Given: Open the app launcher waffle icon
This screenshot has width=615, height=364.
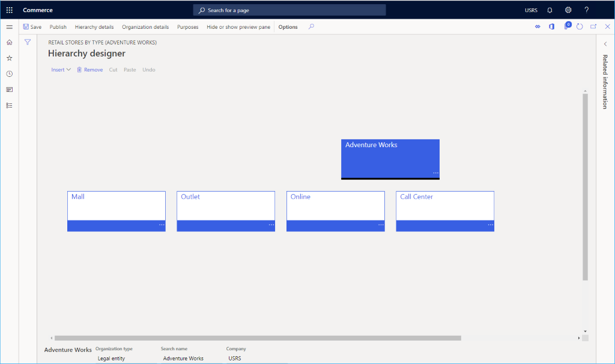Looking at the screenshot, I should point(10,10).
